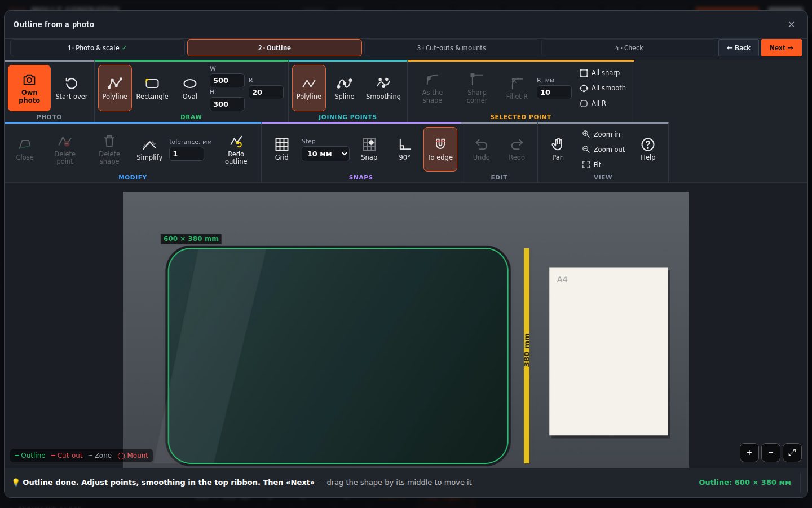
Task: Toggle the 90° angle snap
Action: (405, 150)
